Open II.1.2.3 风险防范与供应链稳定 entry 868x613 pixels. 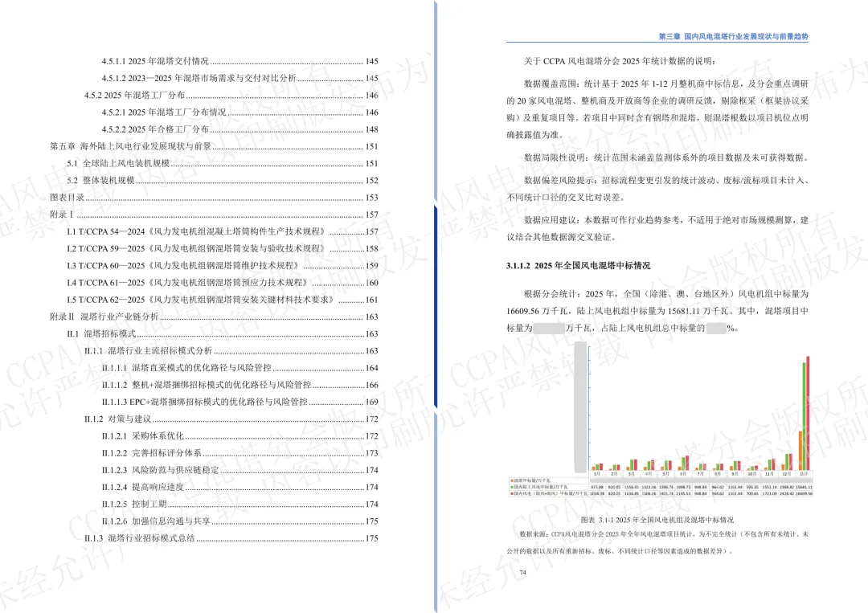[x=240, y=470]
